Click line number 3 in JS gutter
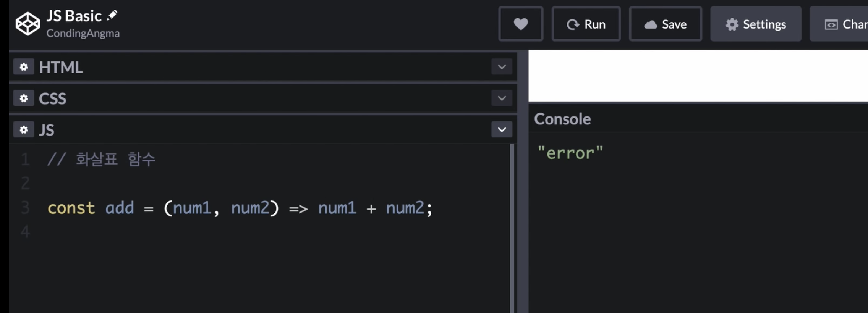868x313 pixels. pos(25,208)
